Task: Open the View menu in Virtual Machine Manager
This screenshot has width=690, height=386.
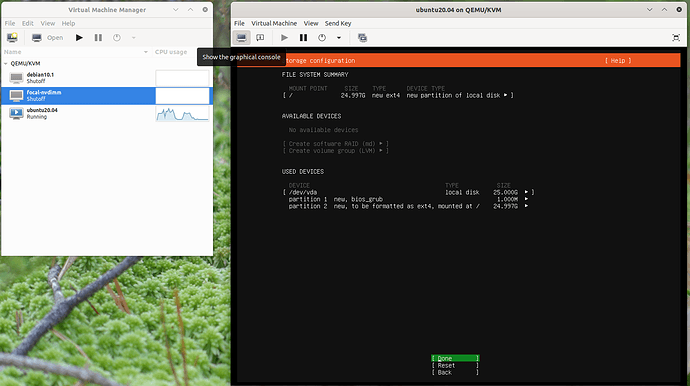Action: click(48, 23)
